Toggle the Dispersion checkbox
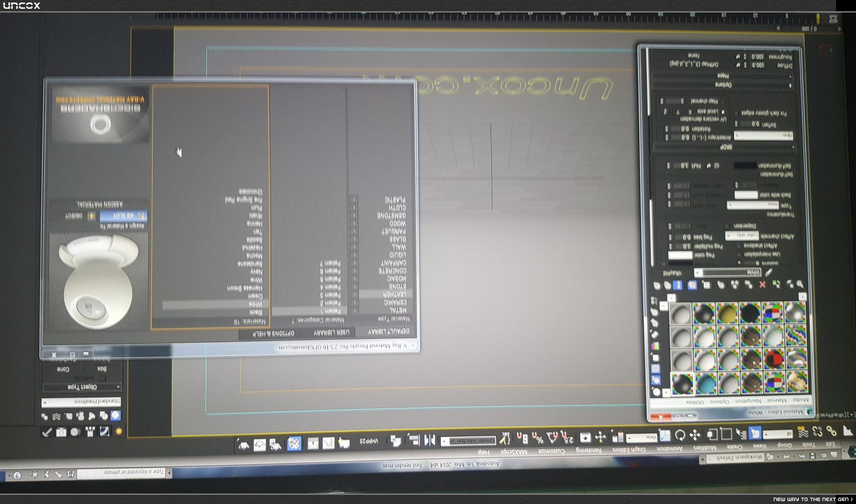The image size is (856, 504). [x=727, y=226]
